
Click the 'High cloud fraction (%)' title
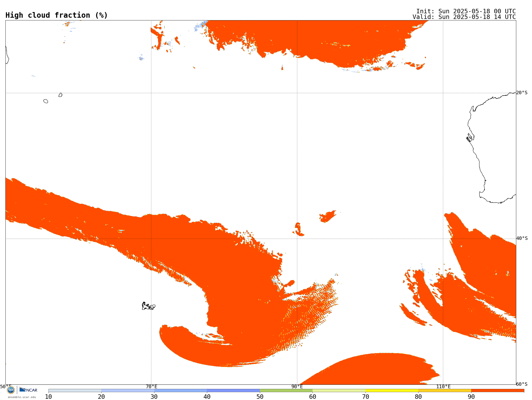tap(57, 15)
